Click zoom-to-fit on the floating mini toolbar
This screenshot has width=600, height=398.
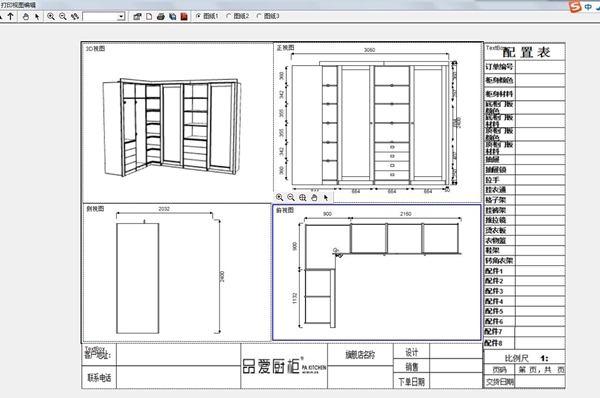click(x=303, y=197)
